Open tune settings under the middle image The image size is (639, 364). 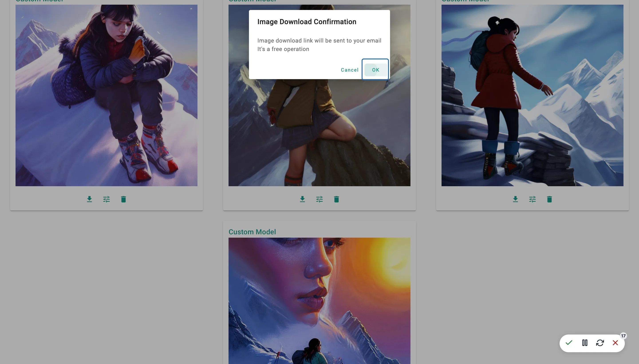(319, 199)
